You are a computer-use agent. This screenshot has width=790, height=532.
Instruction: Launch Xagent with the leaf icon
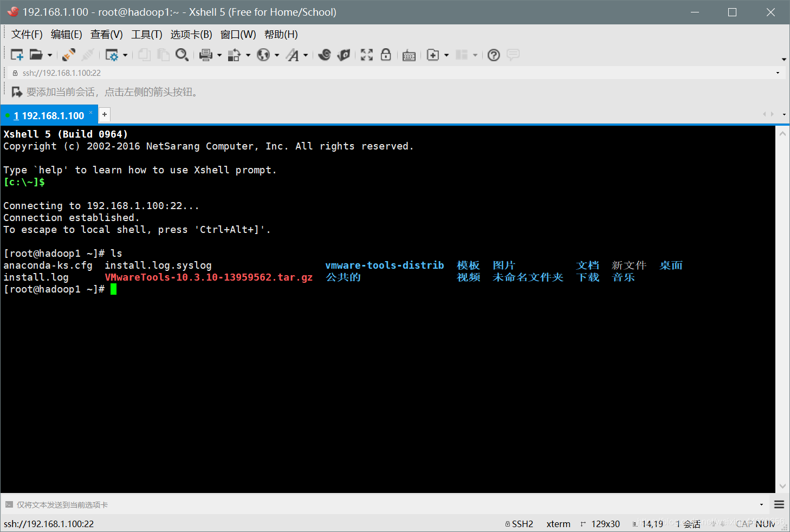pos(344,55)
